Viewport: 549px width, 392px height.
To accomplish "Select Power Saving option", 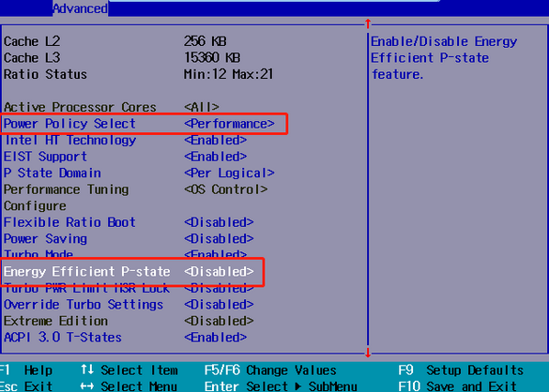I will point(45,239).
